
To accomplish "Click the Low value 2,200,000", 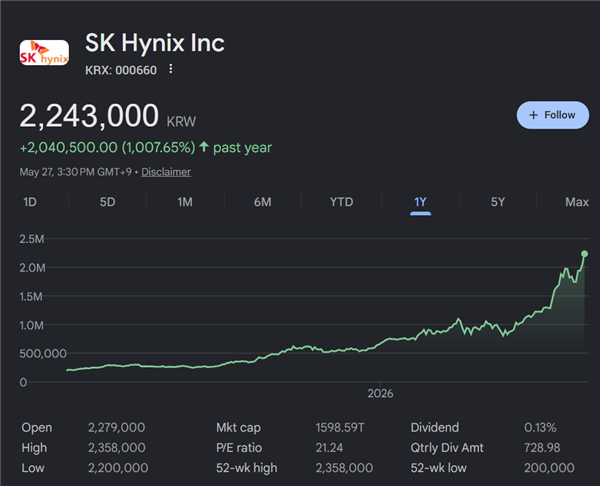I will (x=118, y=468).
